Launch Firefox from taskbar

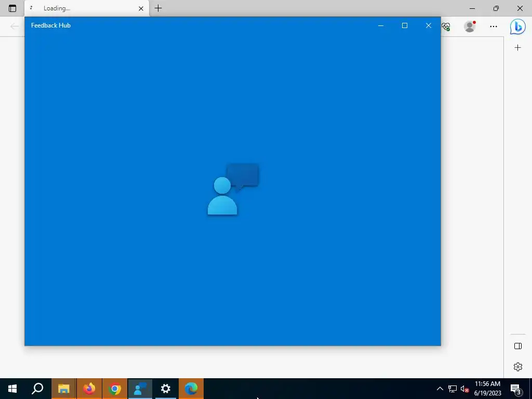click(89, 389)
